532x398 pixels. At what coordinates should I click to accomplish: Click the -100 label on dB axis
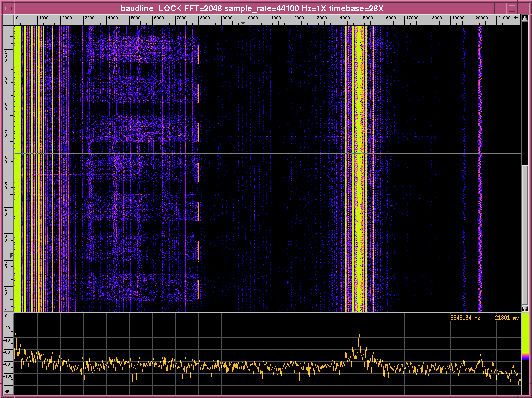pos(7,376)
